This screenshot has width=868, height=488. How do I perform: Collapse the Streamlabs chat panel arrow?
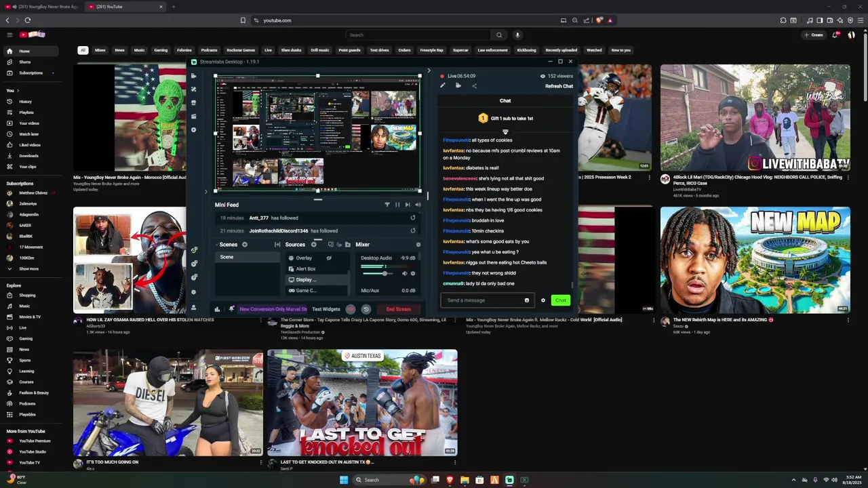(429, 70)
